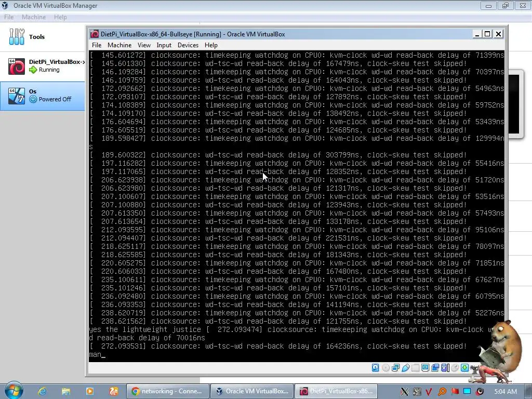Click the USB devices status icon
This screenshot has width=532, height=399.
click(x=405, y=368)
